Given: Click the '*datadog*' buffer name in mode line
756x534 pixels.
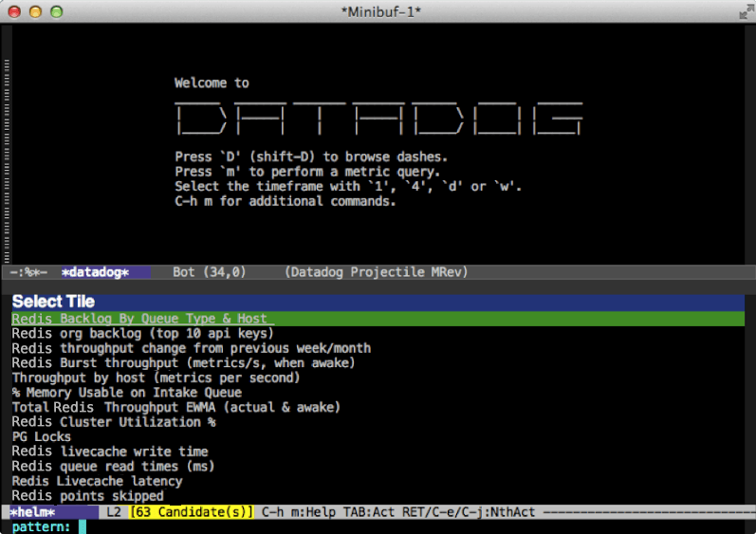Looking at the screenshot, I should (96, 272).
